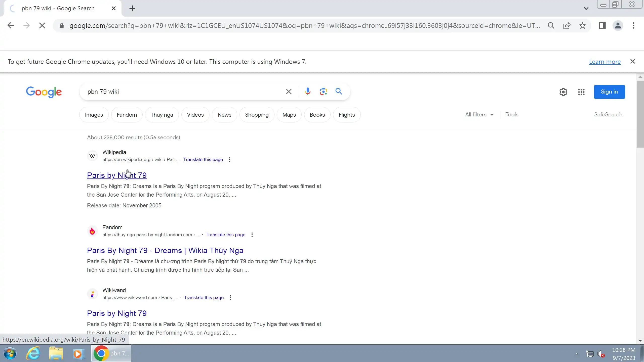
Task: Click the page vertical scrollbar thumb
Action: point(640,113)
